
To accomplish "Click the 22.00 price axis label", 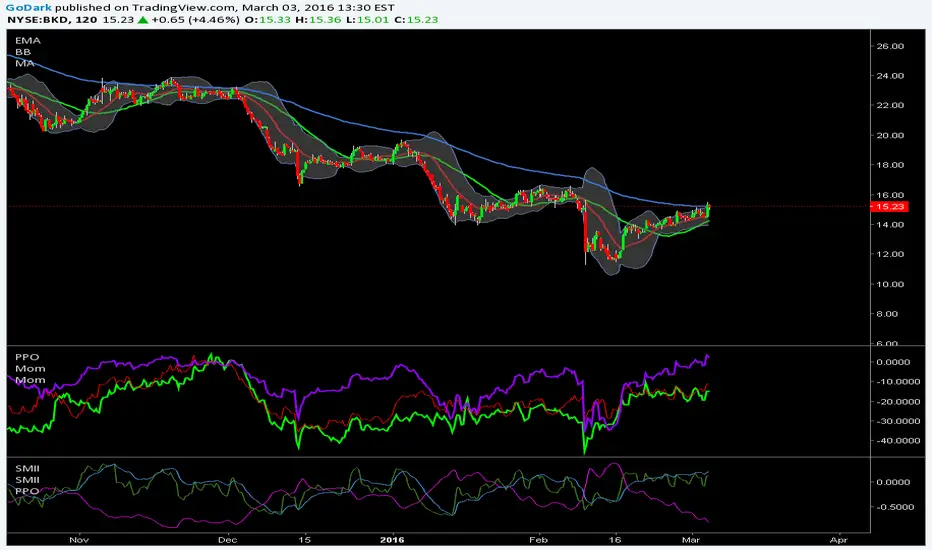I will click(x=890, y=105).
